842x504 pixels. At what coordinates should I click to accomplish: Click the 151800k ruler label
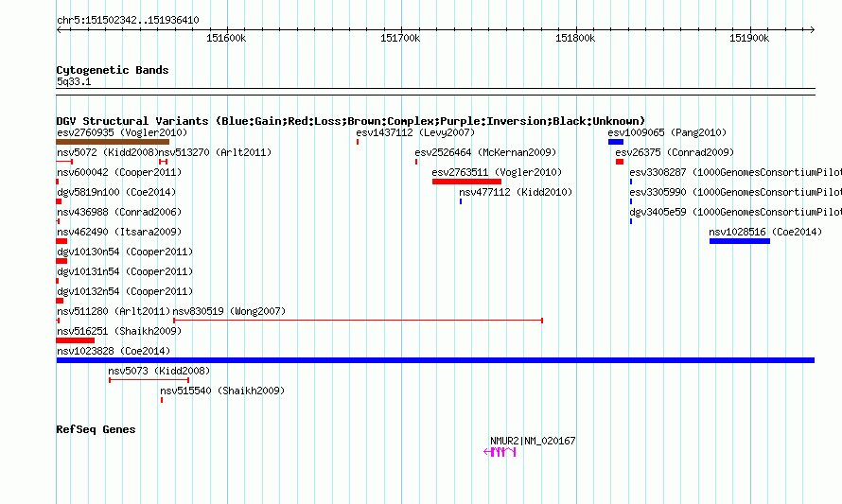(575, 38)
